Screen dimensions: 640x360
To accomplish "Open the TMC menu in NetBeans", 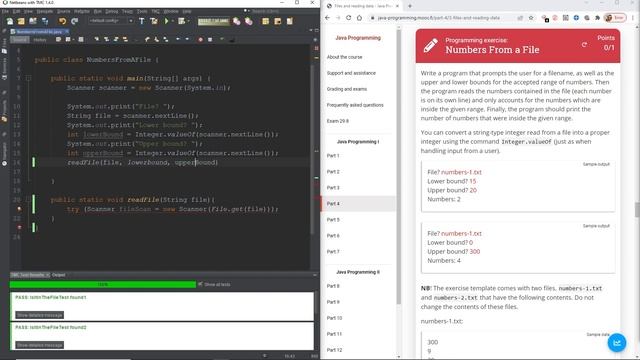I will [x=156, y=11].
